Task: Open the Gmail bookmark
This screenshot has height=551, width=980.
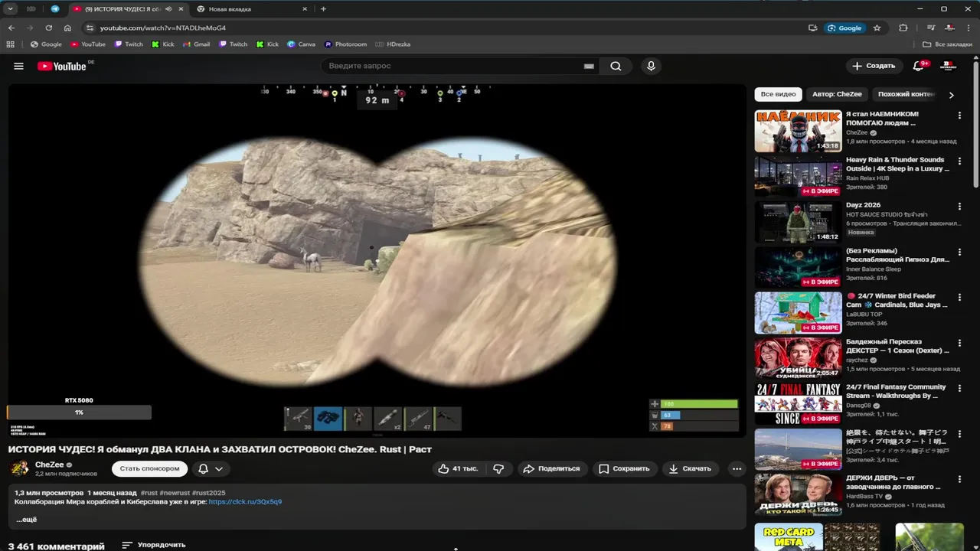Action: tap(196, 44)
